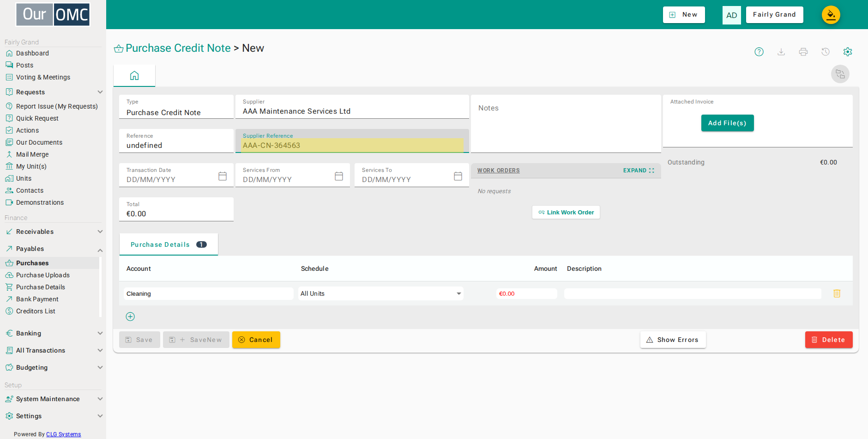Image resolution: width=868 pixels, height=439 pixels.
Task: Click the Our OMC logo
Action: (x=53, y=15)
